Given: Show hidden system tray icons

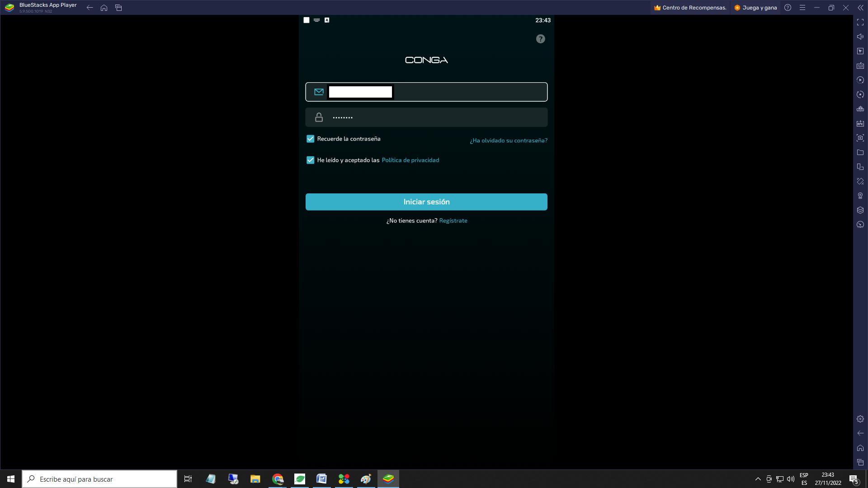Looking at the screenshot, I should click(x=758, y=479).
